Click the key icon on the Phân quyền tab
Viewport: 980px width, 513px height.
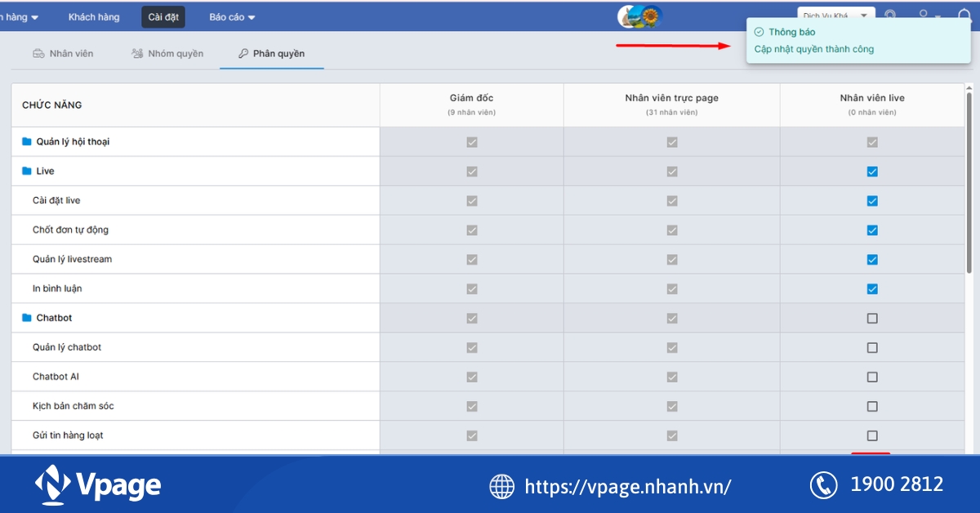tap(243, 54)
